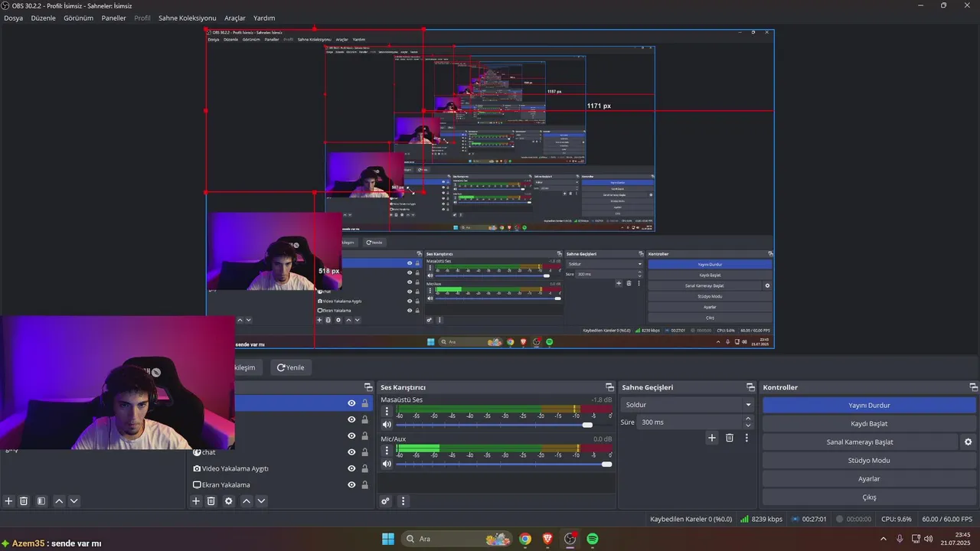This screenshot has width=980, height=551.
Task: Toggle the lock on Video Yakalama Aygıtı
Action: [364, 468]
